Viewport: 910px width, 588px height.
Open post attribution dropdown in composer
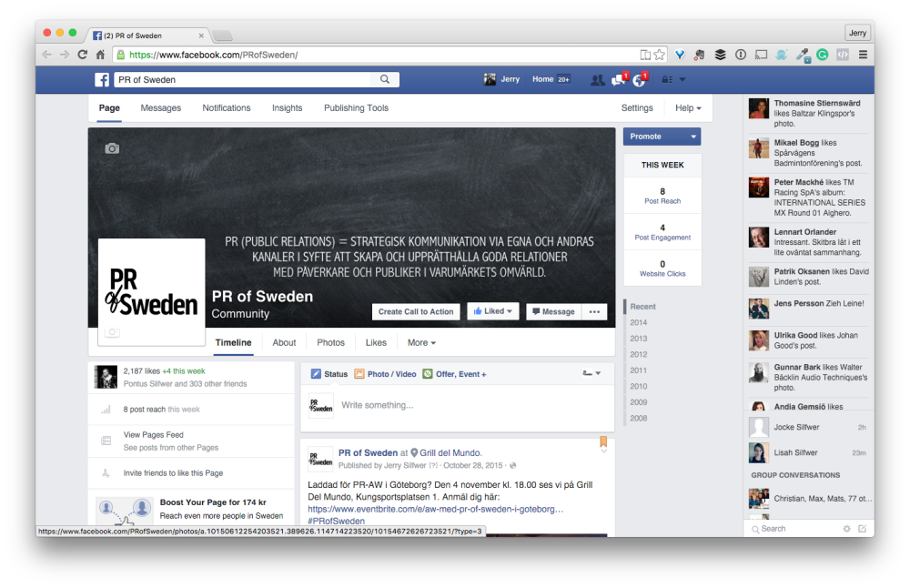[591, 374]
